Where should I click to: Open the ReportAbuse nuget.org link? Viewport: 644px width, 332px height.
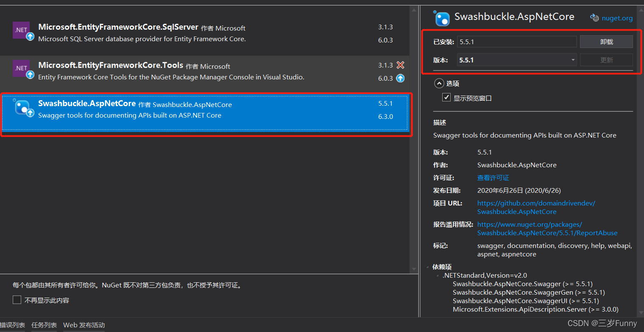click(x=547, y=228)
